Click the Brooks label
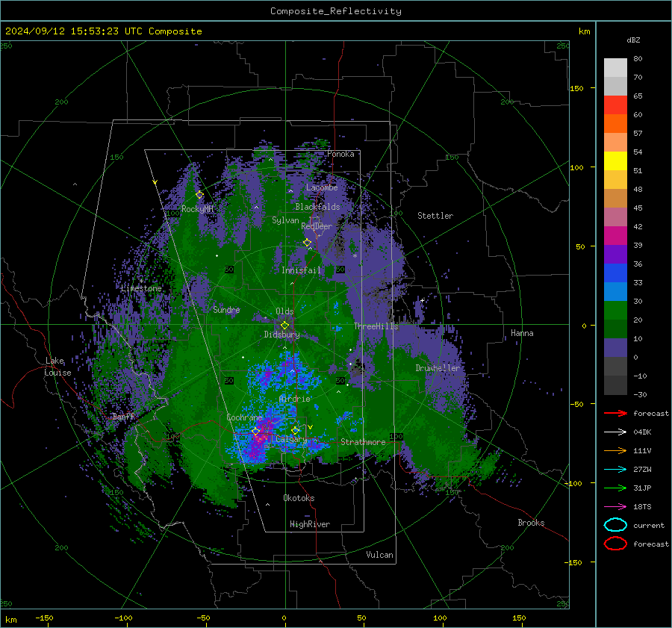 531,523
